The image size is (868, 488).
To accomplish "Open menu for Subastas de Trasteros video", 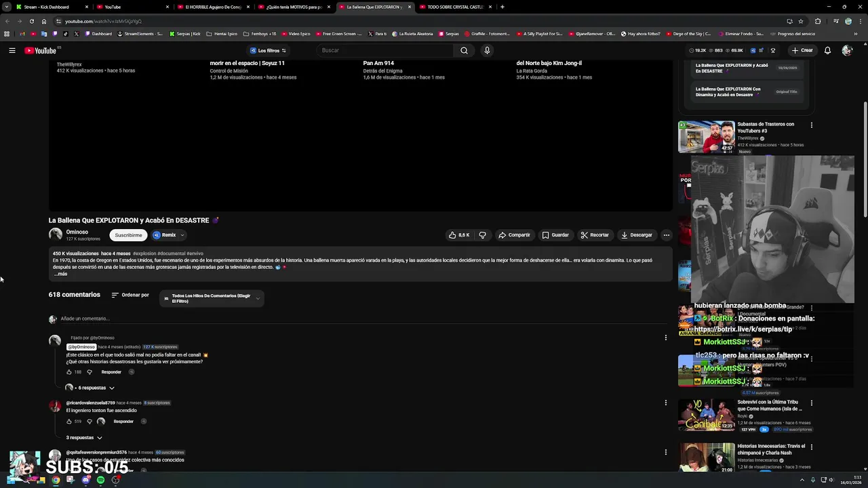I will [x=811, y=125].
